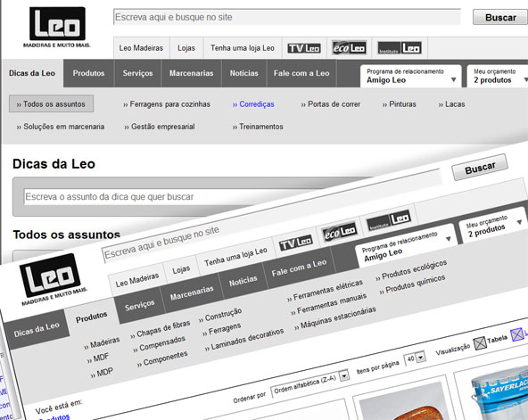528x420 pixels.
Task: Select Marcenarias tab in tilted window
Action: (192, 292)
